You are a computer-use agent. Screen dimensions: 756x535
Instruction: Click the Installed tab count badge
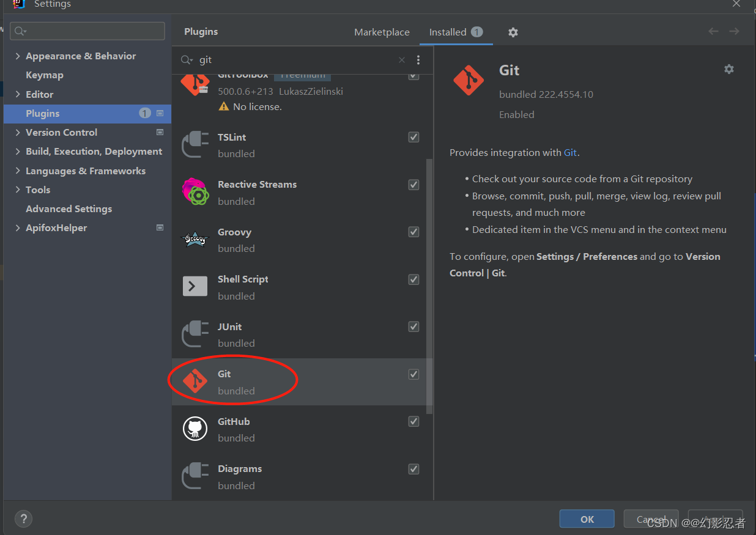click(x=477, y=32)
